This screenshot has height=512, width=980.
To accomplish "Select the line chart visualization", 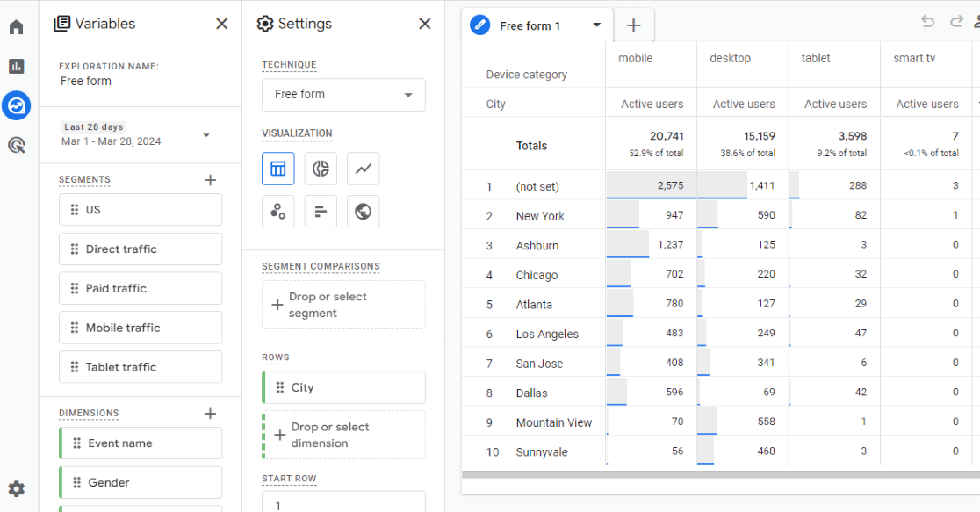I will coord(363,169).
